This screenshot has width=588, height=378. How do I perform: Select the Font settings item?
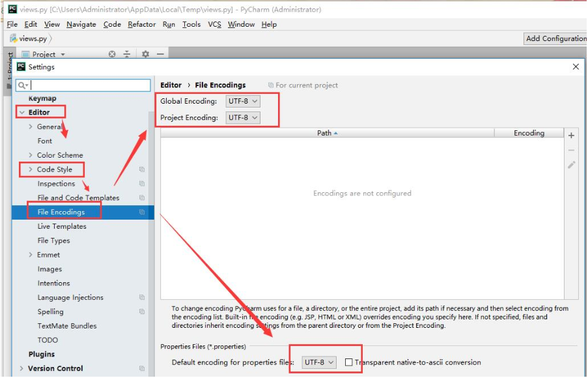click(x=45, y=141)
